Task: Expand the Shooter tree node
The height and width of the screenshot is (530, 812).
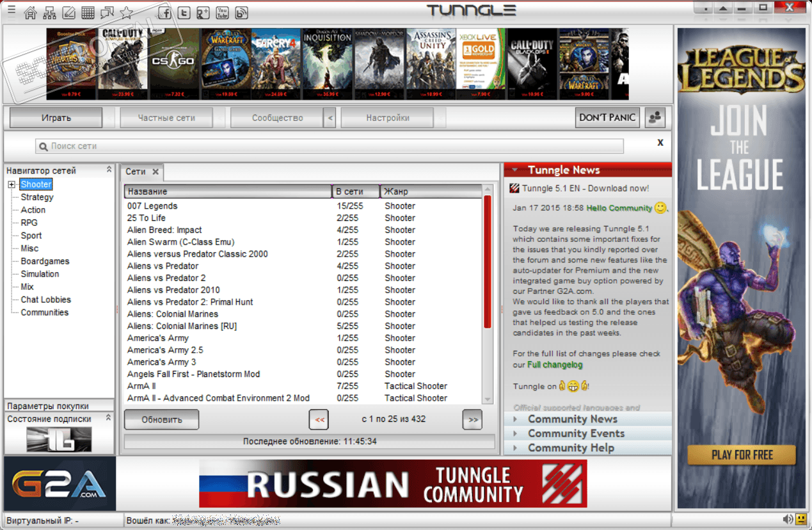Action: pyautogui.click(x=12, y=185)
